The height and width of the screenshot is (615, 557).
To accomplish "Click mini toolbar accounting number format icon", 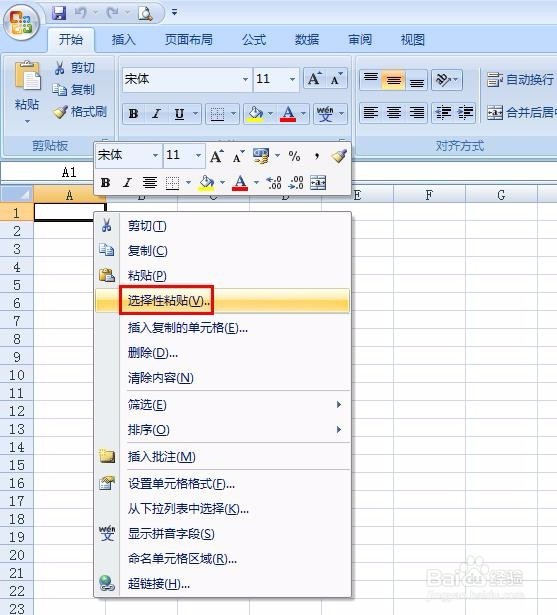I will 261,156.
